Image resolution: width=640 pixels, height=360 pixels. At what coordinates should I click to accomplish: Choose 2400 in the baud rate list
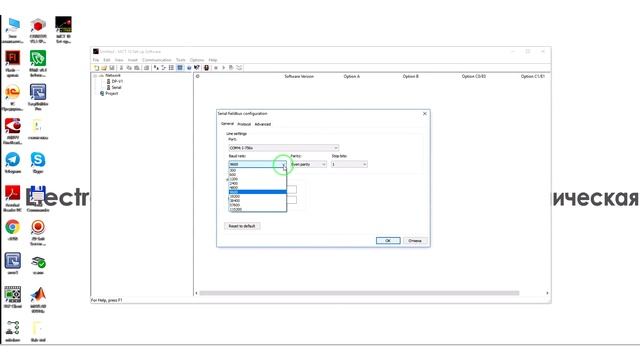click(x=258, y=183)
